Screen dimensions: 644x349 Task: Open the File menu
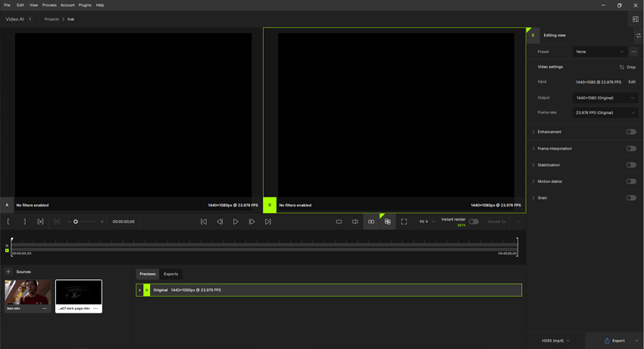tap(7, 5)
